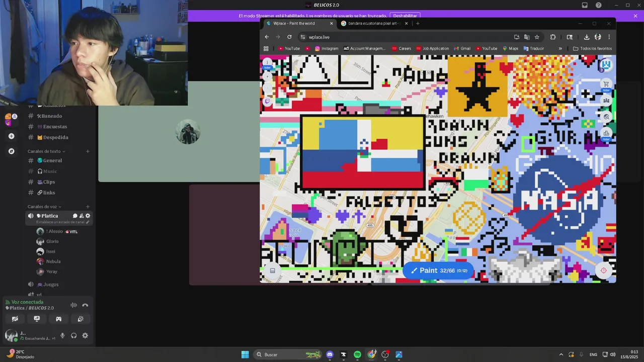Open Todos los favoritos folder

(592, 48)
